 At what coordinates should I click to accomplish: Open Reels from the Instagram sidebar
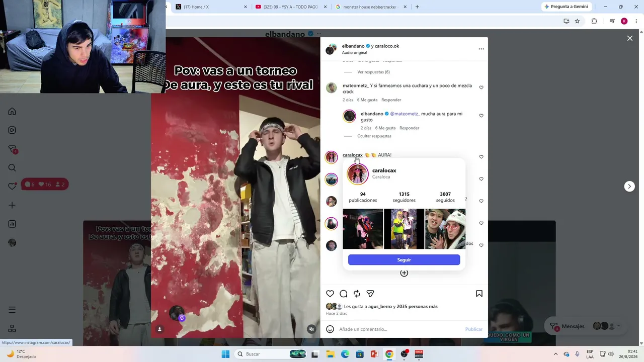[x=12, y=130]
